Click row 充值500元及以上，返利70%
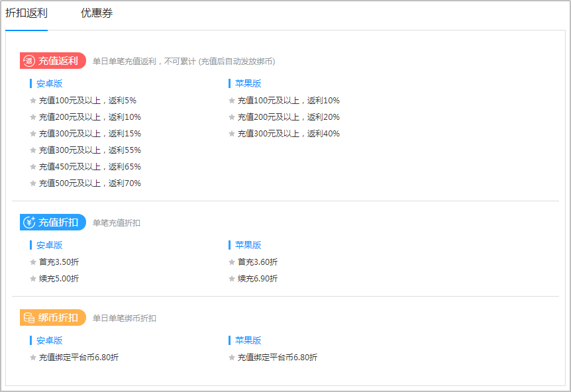This screenshot has width=571, height=392. (89, 183)
